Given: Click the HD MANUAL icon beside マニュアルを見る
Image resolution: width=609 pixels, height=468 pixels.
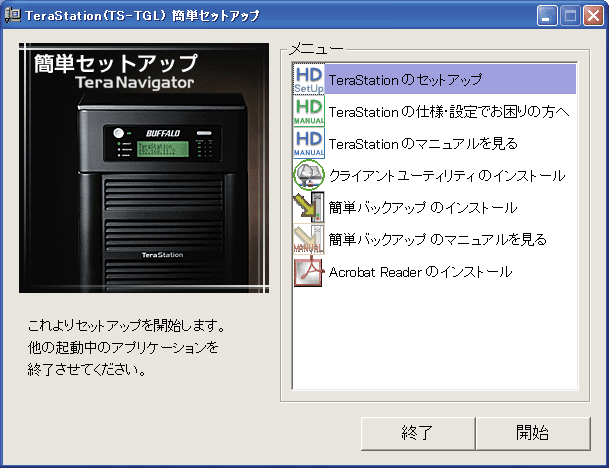Looking at the screenshot, I should point(309,143).
